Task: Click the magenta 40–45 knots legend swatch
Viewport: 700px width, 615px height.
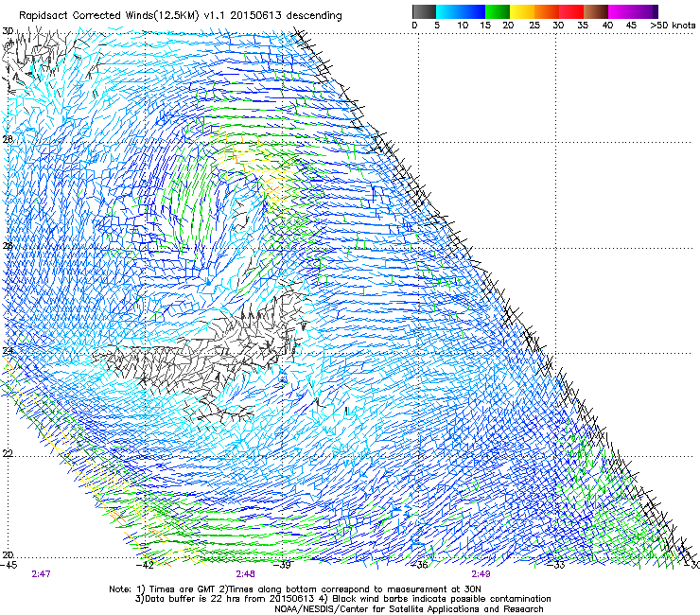Action: point(621,11)
